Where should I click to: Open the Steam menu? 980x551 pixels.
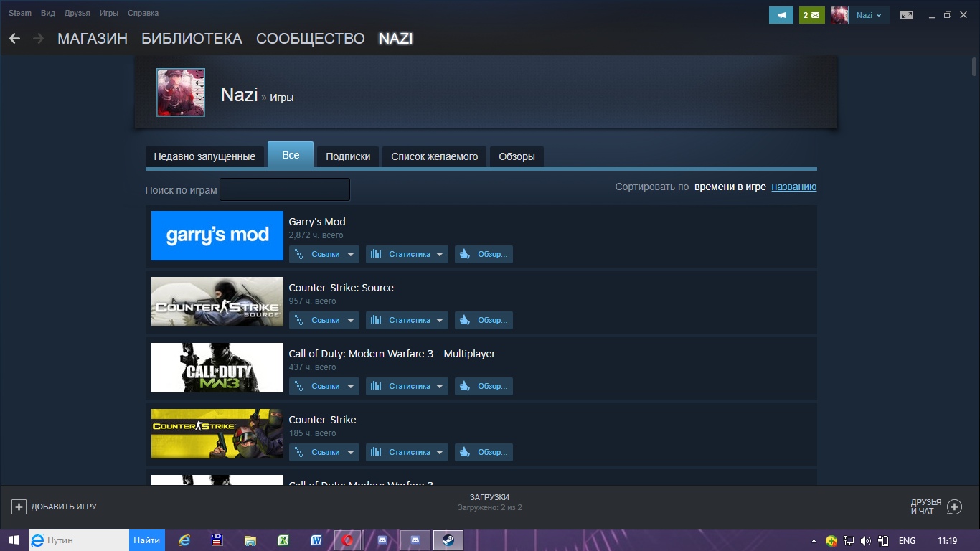(20, 13)
